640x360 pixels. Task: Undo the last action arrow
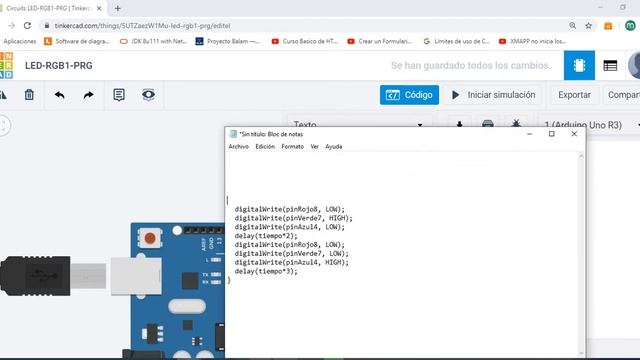click(x=60, y=95)
